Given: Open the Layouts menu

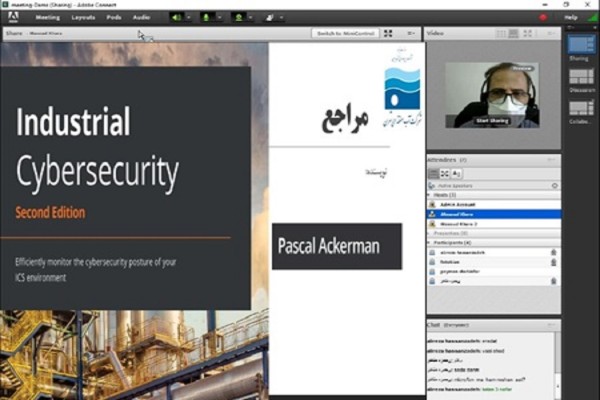Looking at the screenshot, I should (83, 17).
